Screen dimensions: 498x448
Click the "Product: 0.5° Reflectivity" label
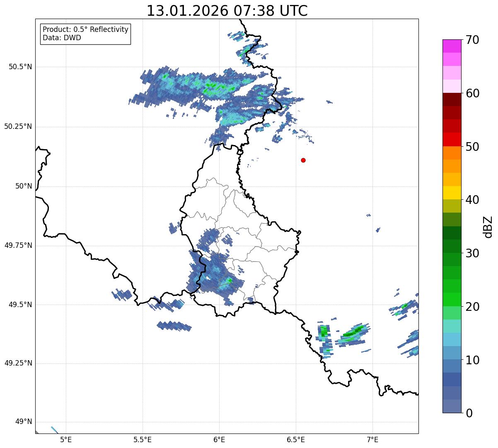click(86, 29)
